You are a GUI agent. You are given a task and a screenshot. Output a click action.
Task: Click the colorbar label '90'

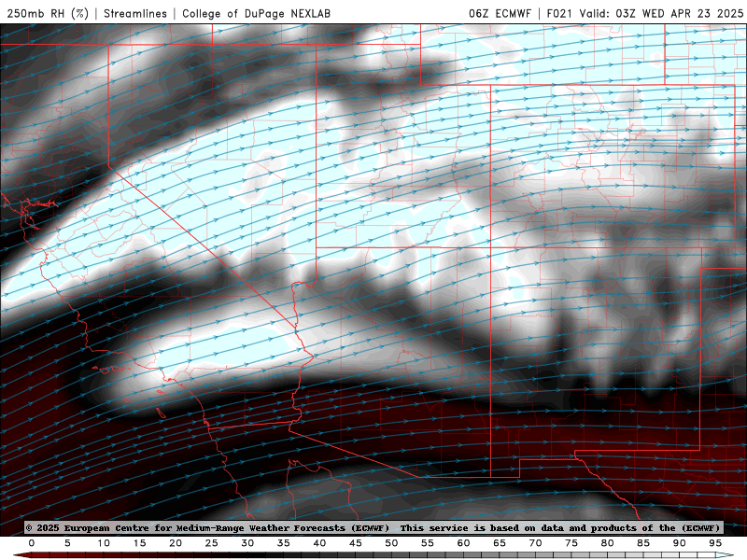coord(679,543)
